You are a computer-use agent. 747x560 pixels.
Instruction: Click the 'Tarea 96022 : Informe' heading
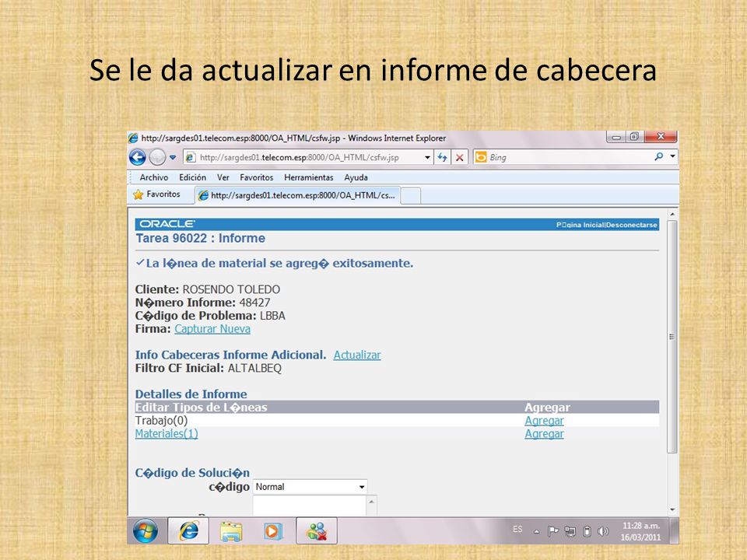(x=200, y=238)
